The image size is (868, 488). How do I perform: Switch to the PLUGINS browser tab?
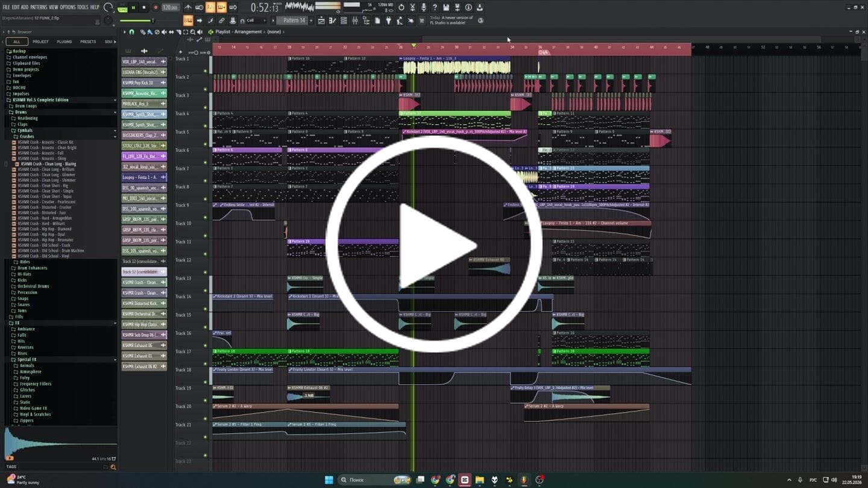(64, 42)
